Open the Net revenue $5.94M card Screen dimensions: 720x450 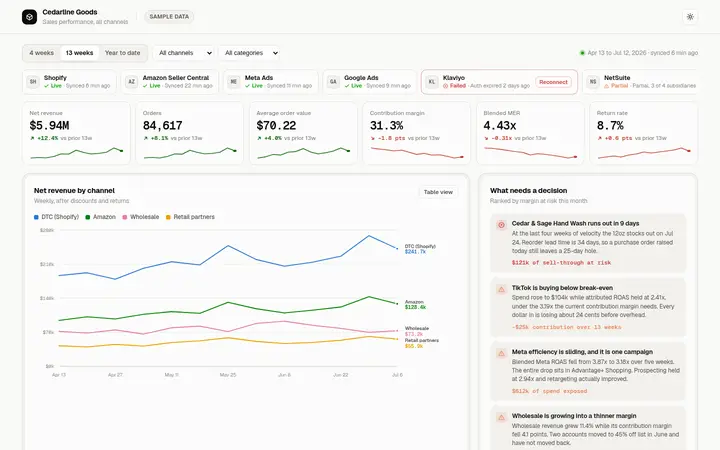click(76, 133)
